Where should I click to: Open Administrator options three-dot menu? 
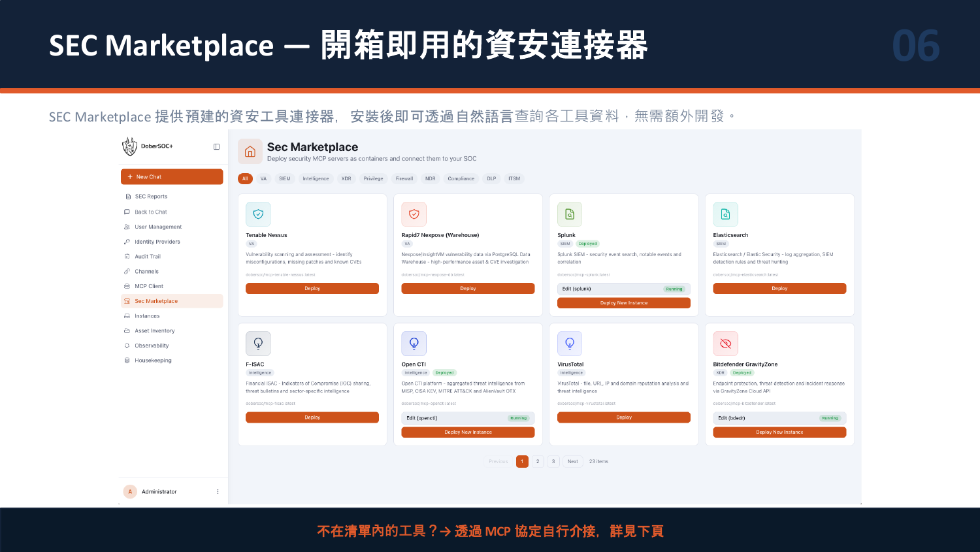click(218, 492)
